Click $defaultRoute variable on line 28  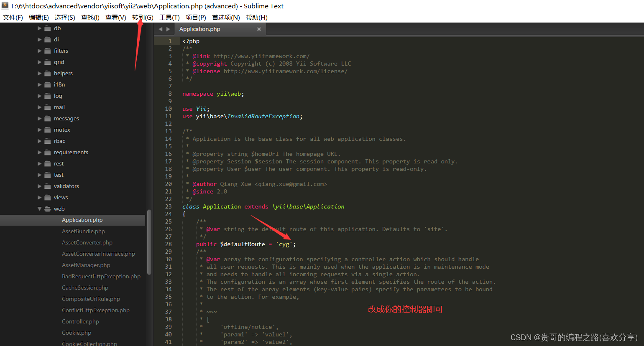click(x=243, y=244)
